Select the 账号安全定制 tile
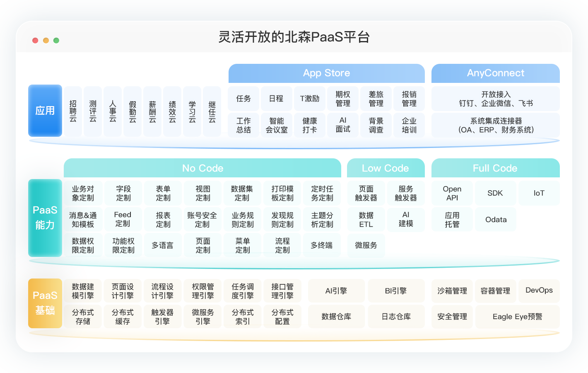This screenshot has width=588, height=373. coord(202,220)
